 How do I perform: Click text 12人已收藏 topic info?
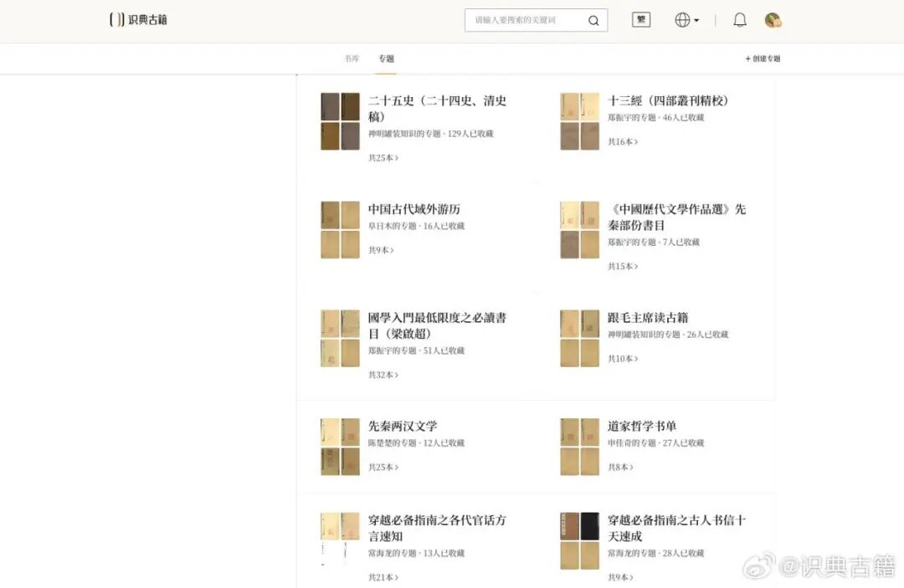point(444,442)
